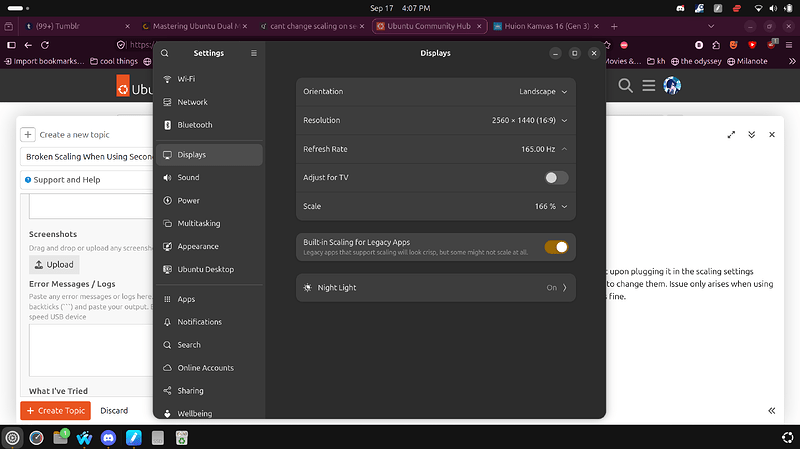This screenshot has height=449, width=800.
Task: Open the Multitasking settings panel
Action: click(209, 223)
